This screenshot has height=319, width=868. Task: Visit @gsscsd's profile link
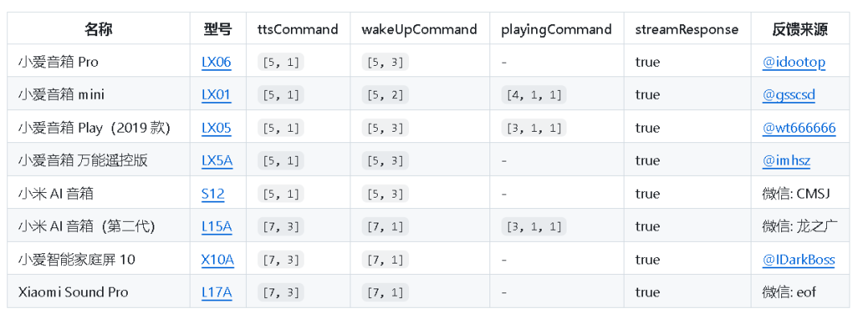pos(789,95)
